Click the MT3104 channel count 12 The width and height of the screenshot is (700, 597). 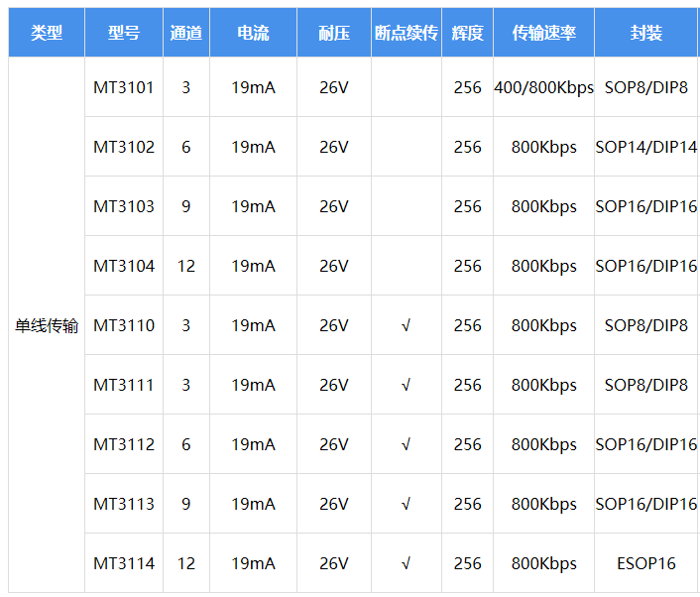click(x=186, y=266)
